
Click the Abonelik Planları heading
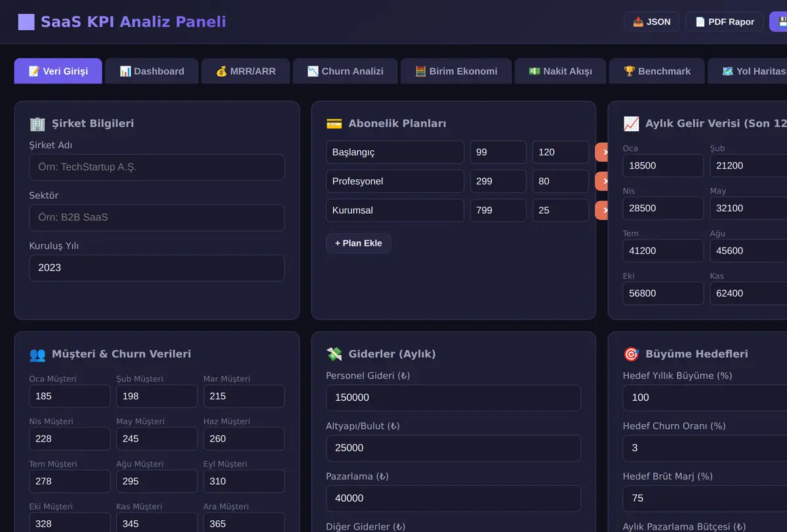tap(397, 123)
